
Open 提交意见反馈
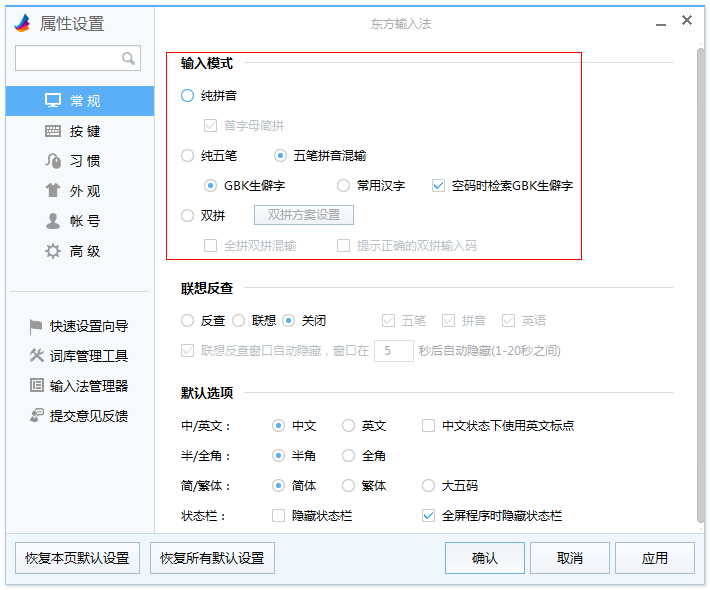coord(79,416)
